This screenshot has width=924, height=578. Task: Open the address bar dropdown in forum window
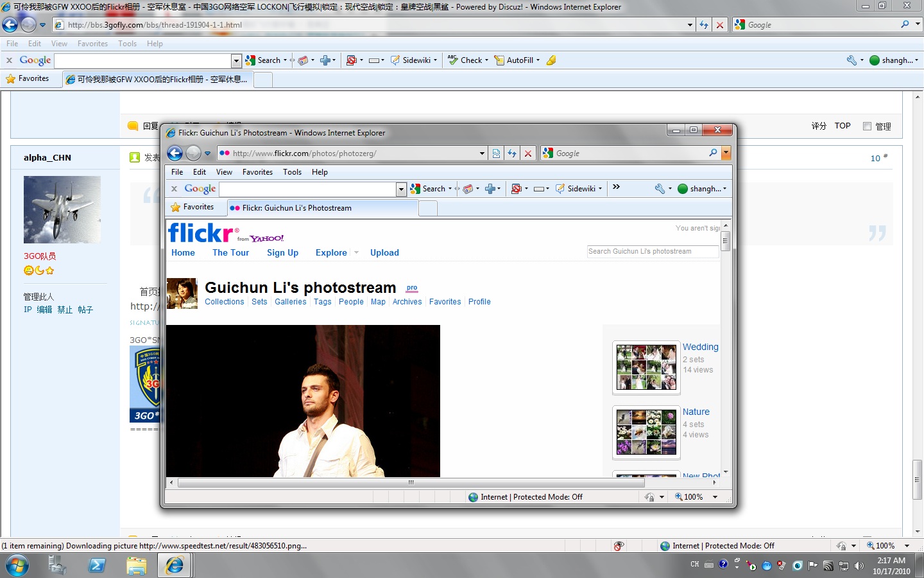690,25
